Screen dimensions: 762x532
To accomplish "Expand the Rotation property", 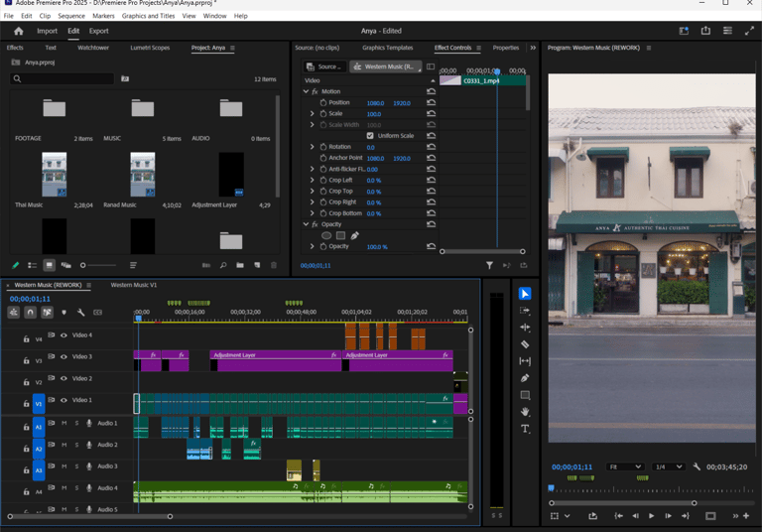I will (312, 147).
